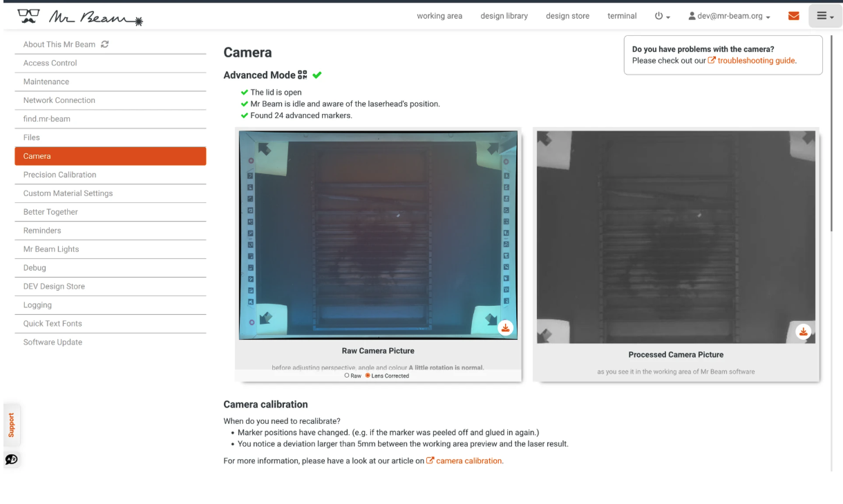The image size is (843, 504).
Task: Open Files settings
Action: click(111, 137)
